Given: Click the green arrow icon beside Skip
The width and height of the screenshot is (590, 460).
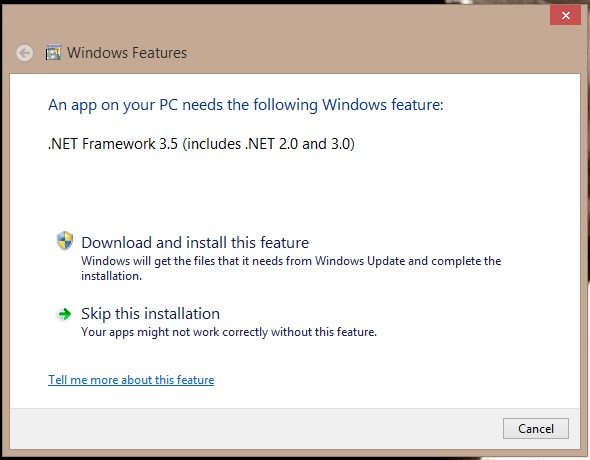Looking at the screenshot, I should (x=64, y=314).
